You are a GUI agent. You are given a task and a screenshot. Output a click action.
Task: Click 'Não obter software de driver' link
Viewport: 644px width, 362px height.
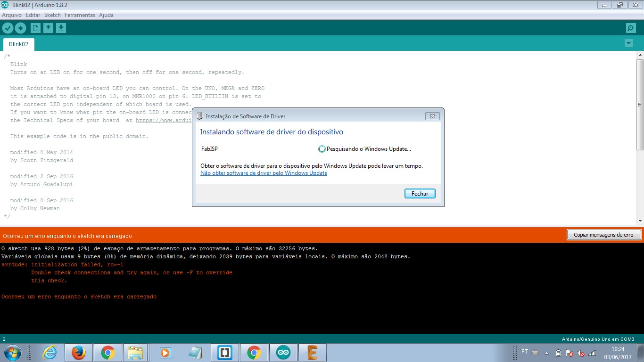pyautogui.click(x=264, y=173)
